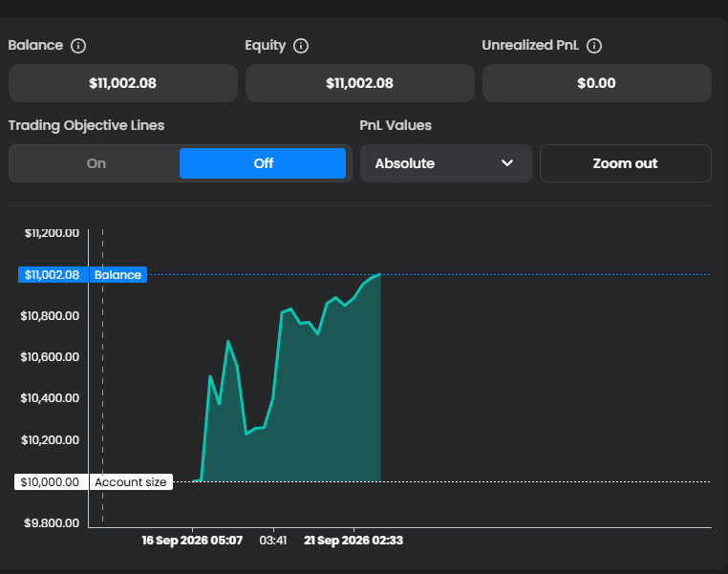Select the Equity value field $11,002.08
This screenshot has width=728, height=574.
(x=360, y=83)
